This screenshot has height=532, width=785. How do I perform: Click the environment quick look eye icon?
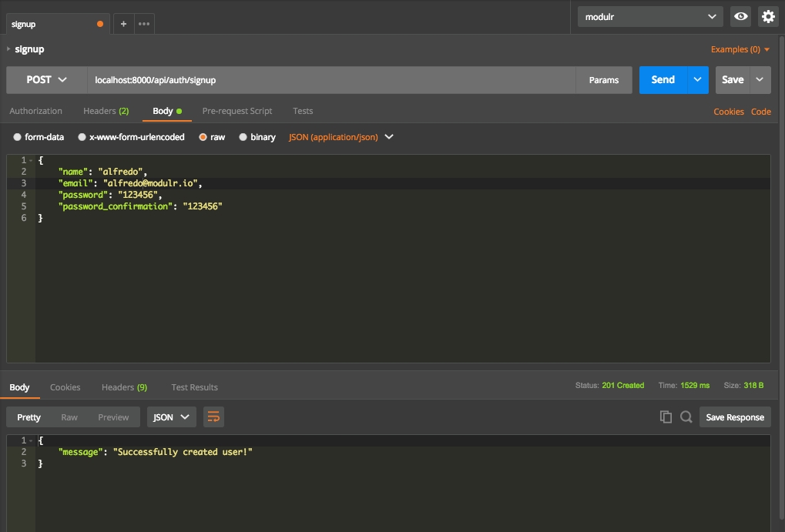740,16
